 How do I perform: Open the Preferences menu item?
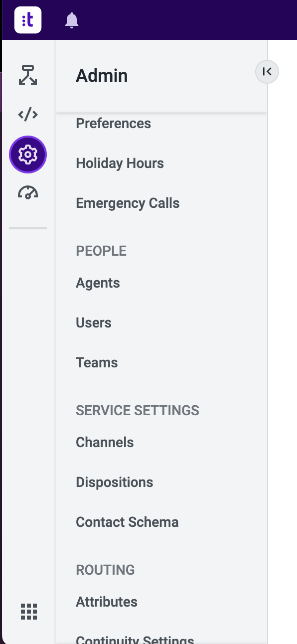click(113, 123)
